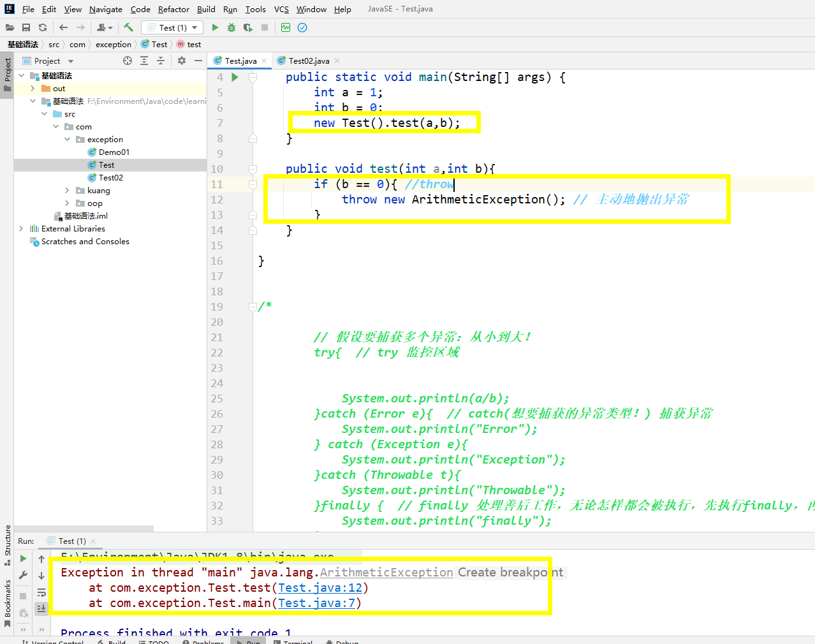Viewport: 815px width, 644px height.
Task: Fold the block comment at line 19
Action: click(x=253, y=307)
